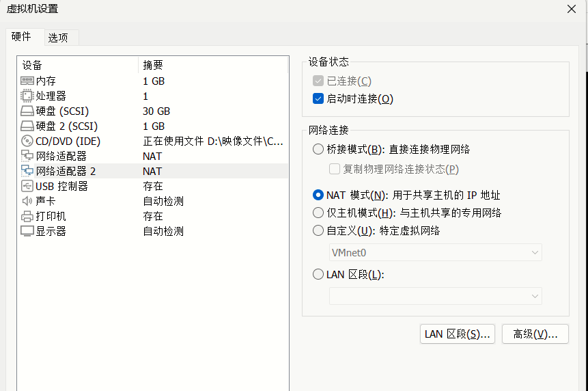Screen dimensions: 588x391
Task: Click the 高级(V)... button
Action: (x=535, y=334)
